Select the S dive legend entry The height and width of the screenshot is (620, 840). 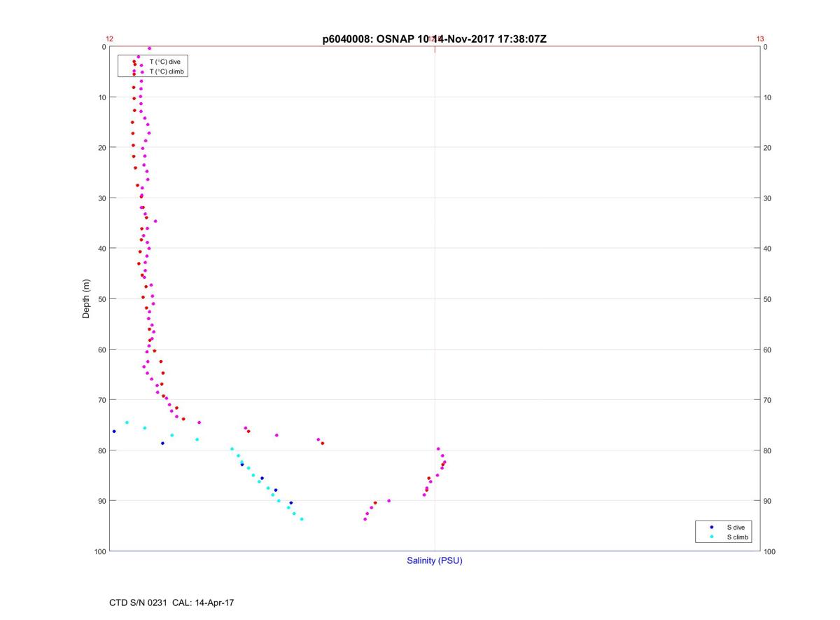pyautogui.click(x=735, y=527)
